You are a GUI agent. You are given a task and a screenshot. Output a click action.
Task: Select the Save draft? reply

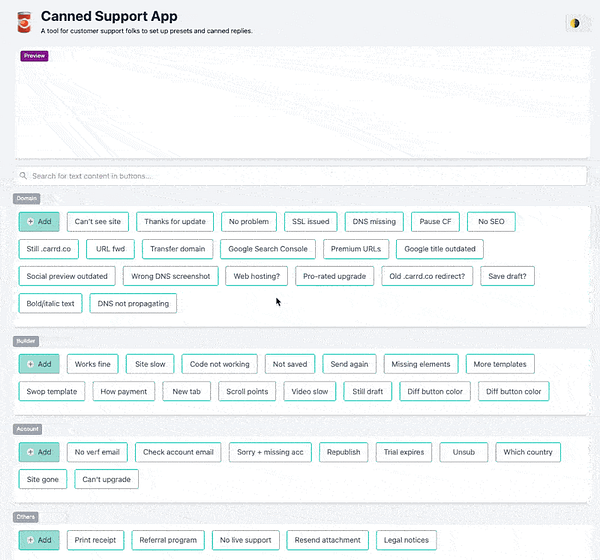point(507,276)
